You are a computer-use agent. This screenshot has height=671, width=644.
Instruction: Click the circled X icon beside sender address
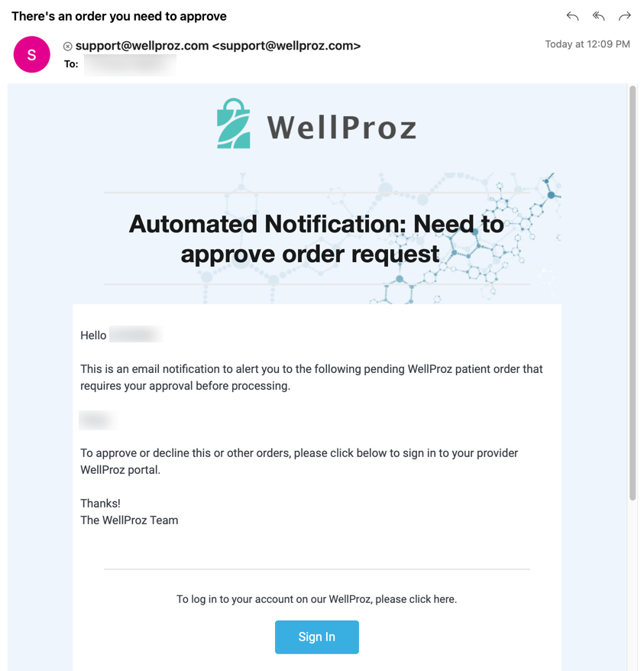(68, 46)
